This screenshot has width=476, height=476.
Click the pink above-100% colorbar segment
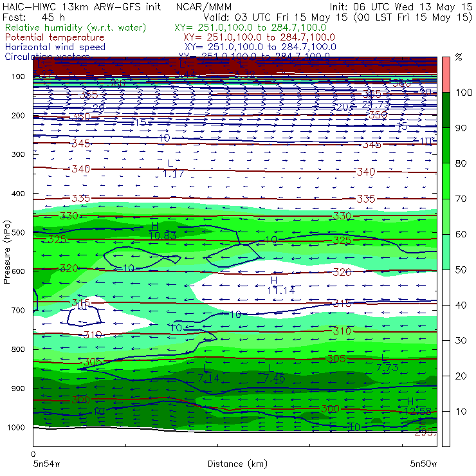[446, 75]
